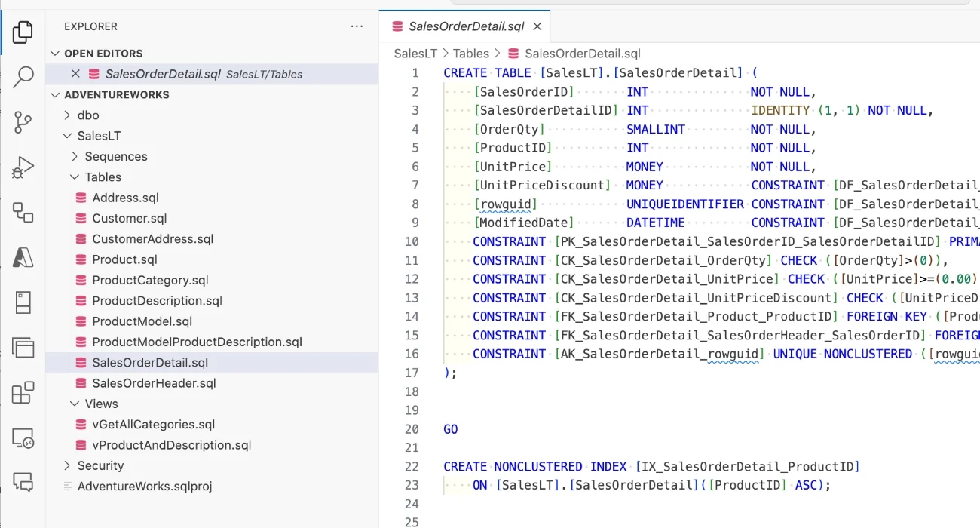Open the server panel icon below Azure
Image resolution: width=980 pixels, height=528 pixels.
click(23, 302)
